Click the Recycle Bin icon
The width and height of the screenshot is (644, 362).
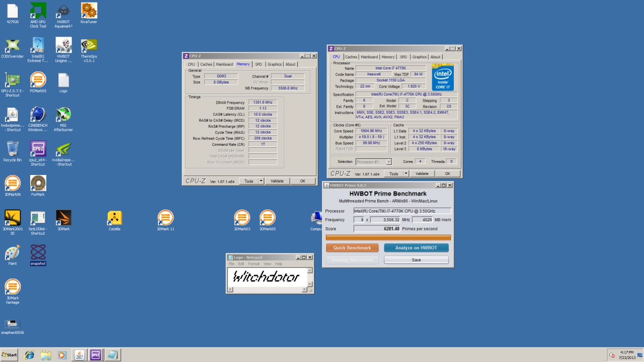[13, 150]
